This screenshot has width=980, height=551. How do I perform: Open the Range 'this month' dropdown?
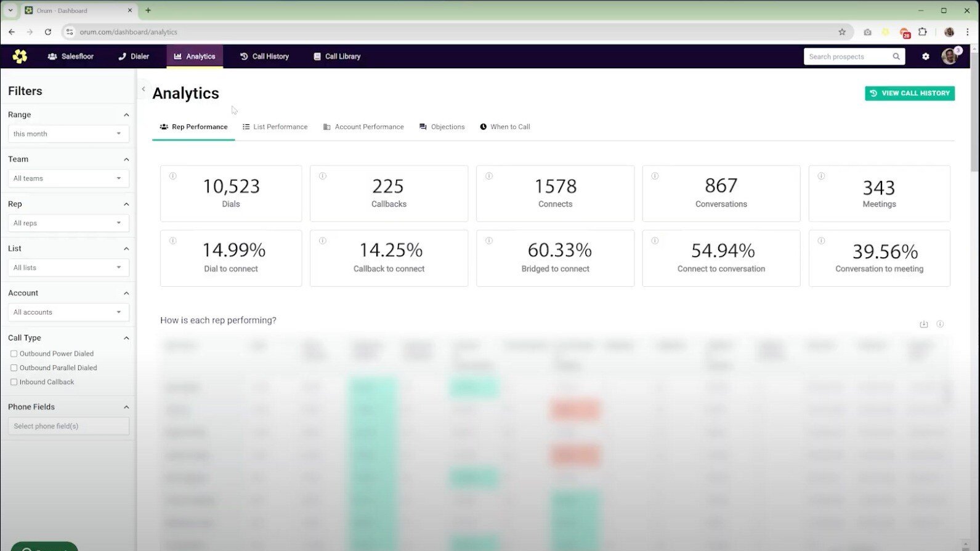pos(68,134)
